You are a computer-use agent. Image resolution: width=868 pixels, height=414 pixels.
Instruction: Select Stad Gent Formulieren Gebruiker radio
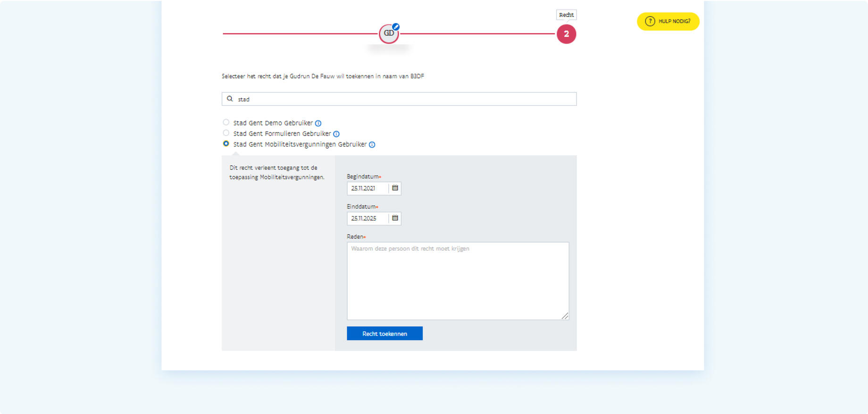226,133
